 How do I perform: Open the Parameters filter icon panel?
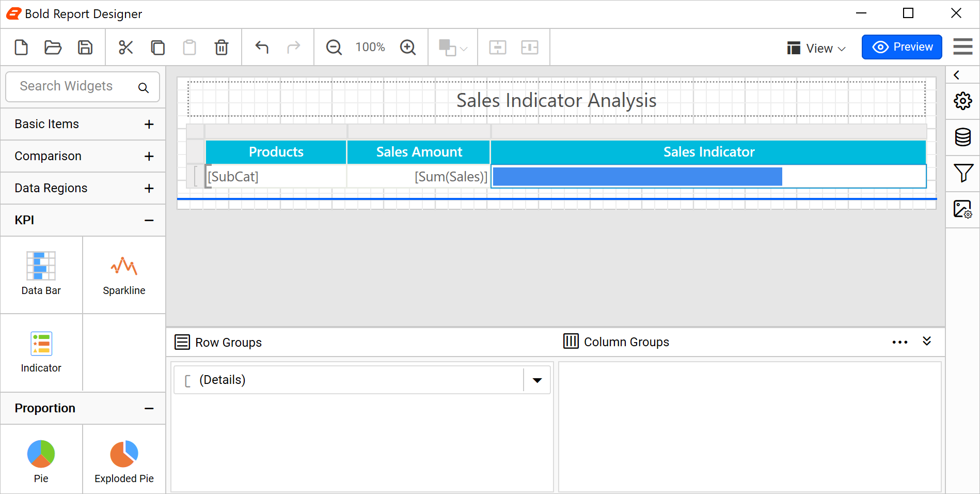(x=963, y=173)
